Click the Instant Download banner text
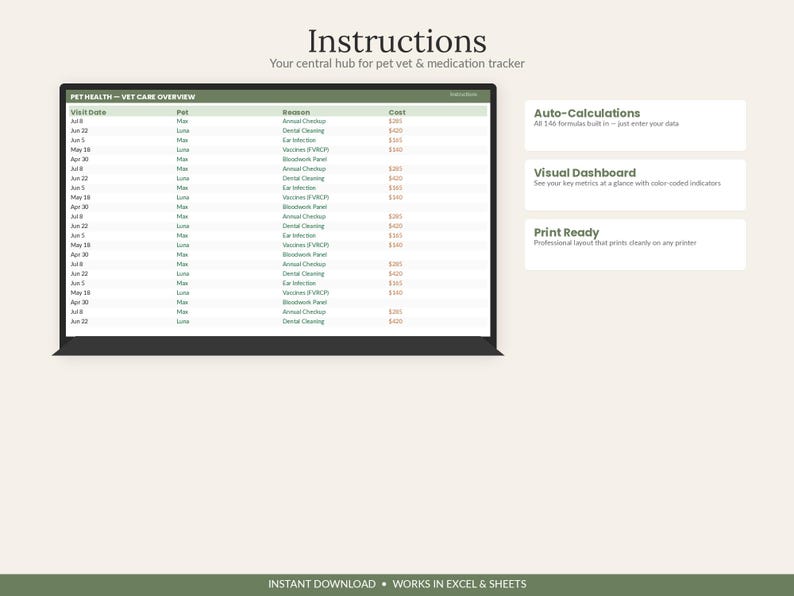The height and width of the screenshot is (596, 794). [x=322, y=584]
